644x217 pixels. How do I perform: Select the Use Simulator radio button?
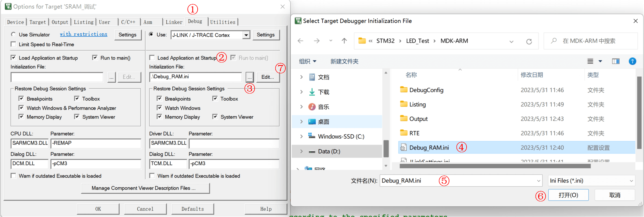13,35
